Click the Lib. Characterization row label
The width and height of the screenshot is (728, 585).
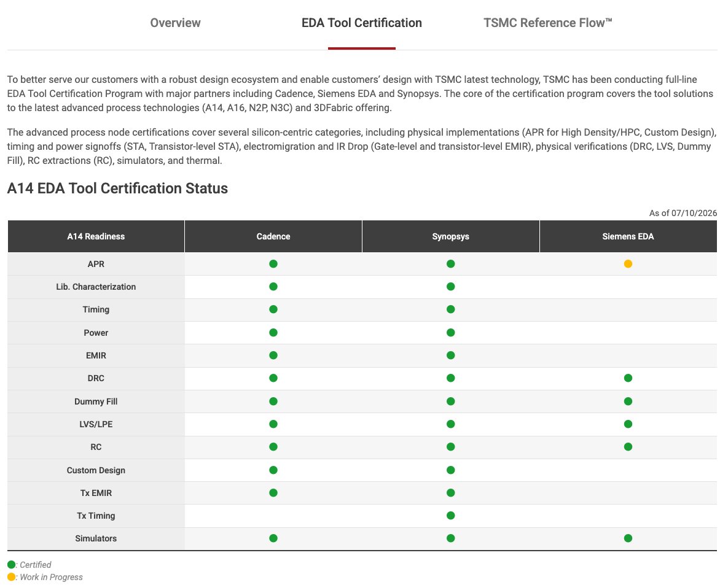pyautogui.click(x=96, y=287)
